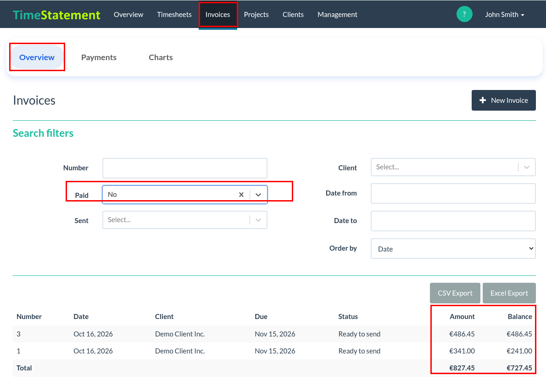Open the Order by Date dropdown
Image resolution: width=546 pixels, height=392 pixels.
tap(453, 249)
